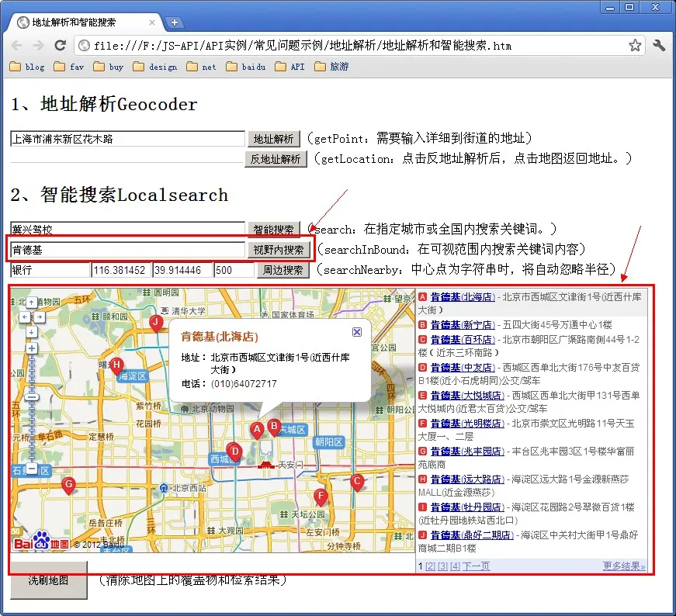Click map marker J at top
The height and width of the screenshot is (616, 676).
[156, 322]
